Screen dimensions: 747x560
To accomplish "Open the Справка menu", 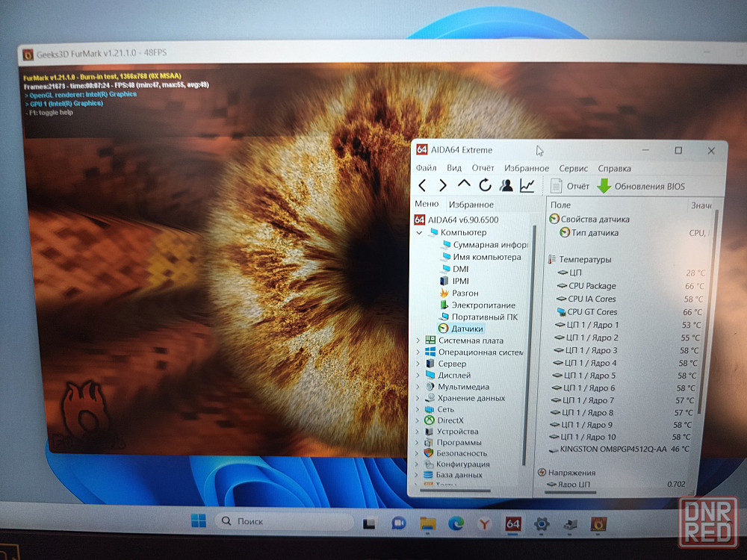I will pyautogui.click(x=614, y=169).
